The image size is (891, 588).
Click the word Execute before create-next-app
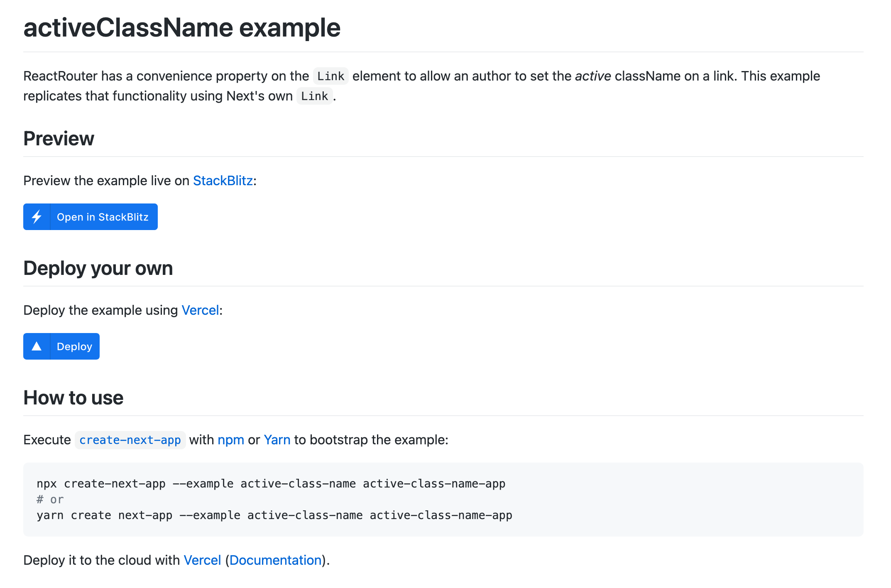click(x=47, y=440)
